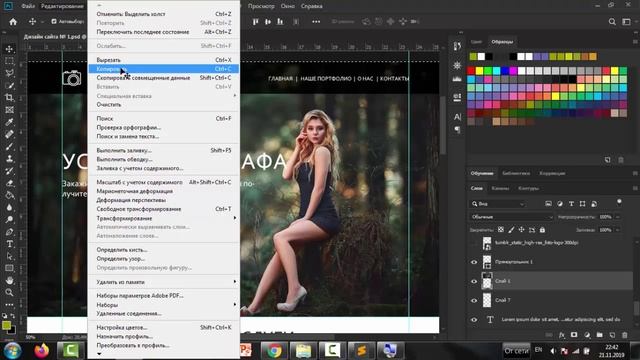Lock all layer attributes padlock icon
640x360 pixels.
pos(542,230)
